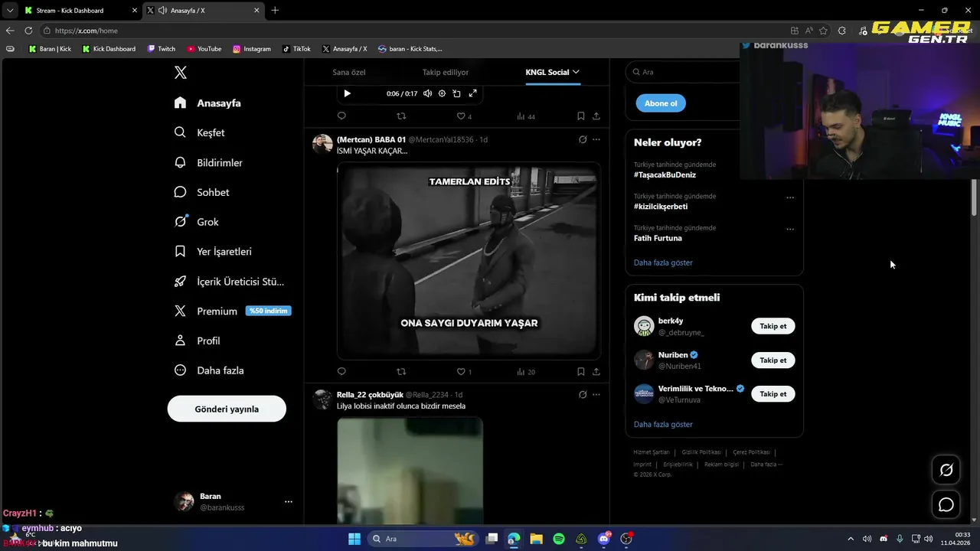Share the top video post

[596, 116]
